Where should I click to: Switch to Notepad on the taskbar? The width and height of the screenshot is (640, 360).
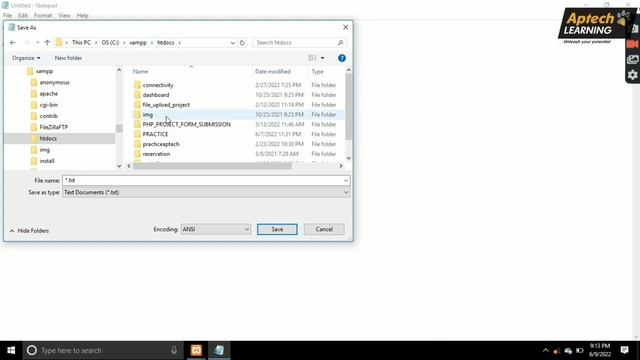pyautogui.click(x=219, y=350)
